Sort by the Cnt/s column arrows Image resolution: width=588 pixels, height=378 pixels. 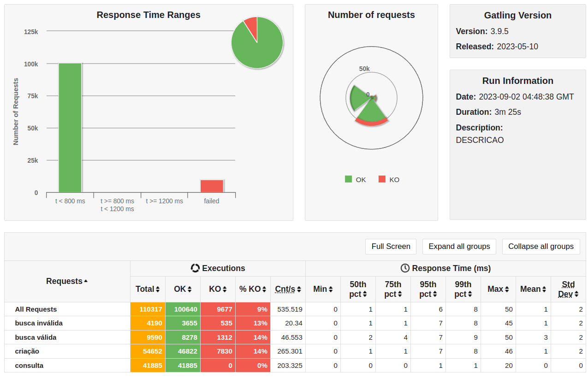point(299,289)
